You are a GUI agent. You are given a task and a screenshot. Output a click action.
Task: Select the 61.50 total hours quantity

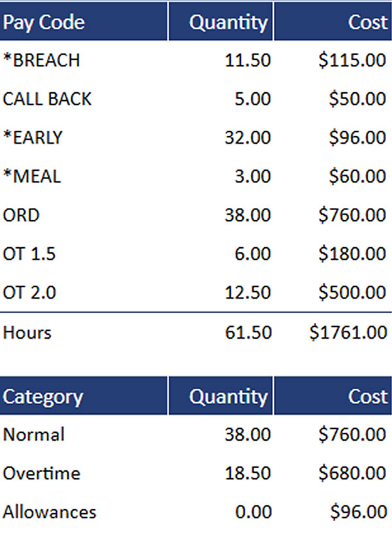pos(248,332)
